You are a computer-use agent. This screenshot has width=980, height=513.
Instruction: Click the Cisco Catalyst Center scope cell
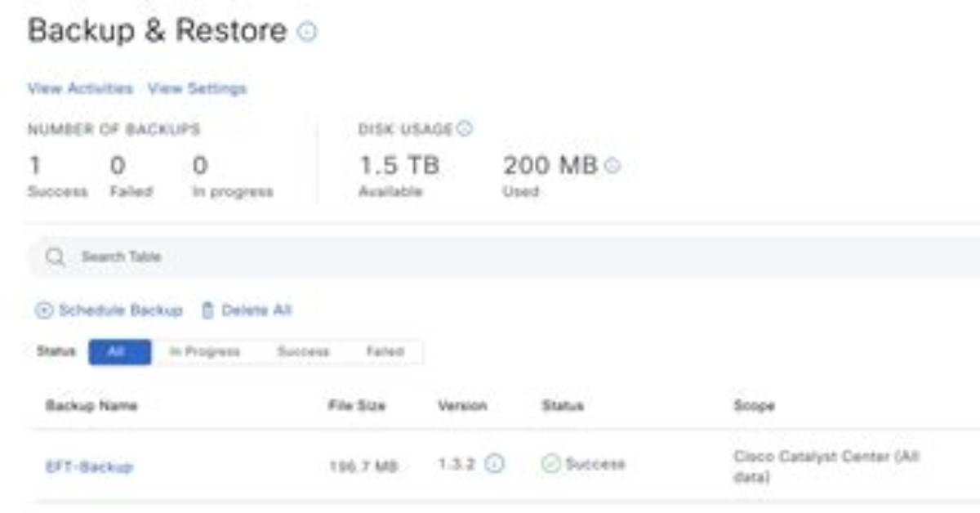[827, 465]
